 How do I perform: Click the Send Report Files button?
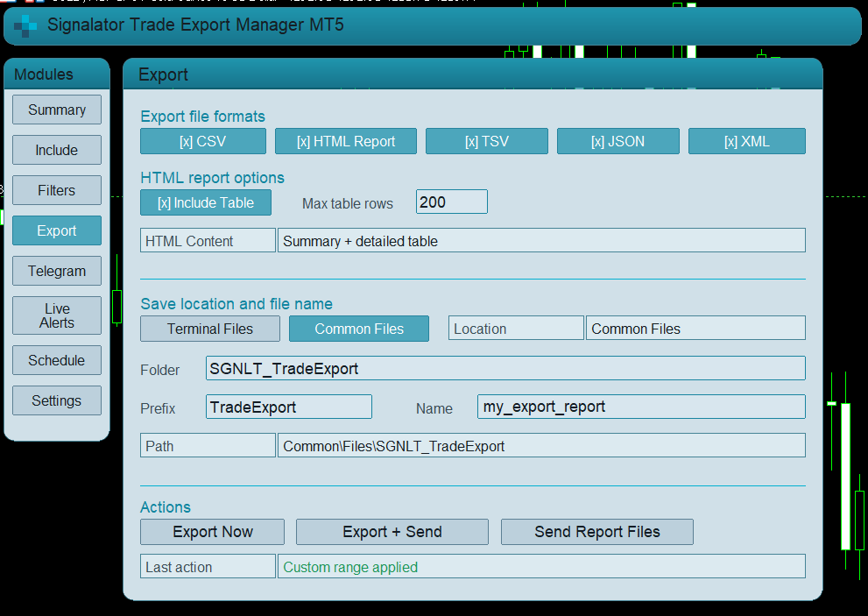(x=597, y=532)
